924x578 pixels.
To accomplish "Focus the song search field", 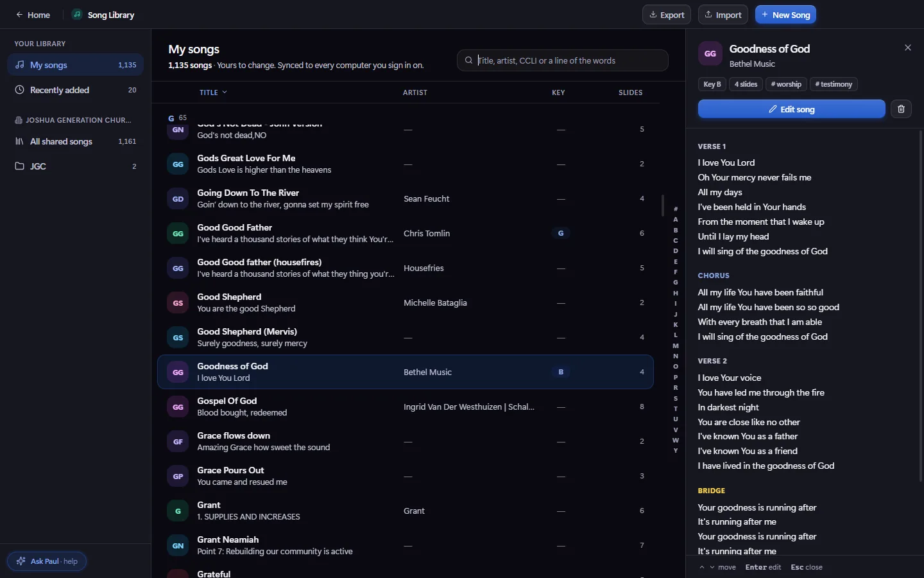I will click(x=563, y=60).
